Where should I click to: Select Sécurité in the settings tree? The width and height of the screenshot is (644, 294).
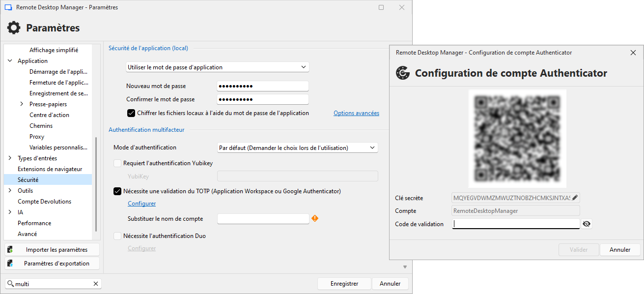pos(48,180)
